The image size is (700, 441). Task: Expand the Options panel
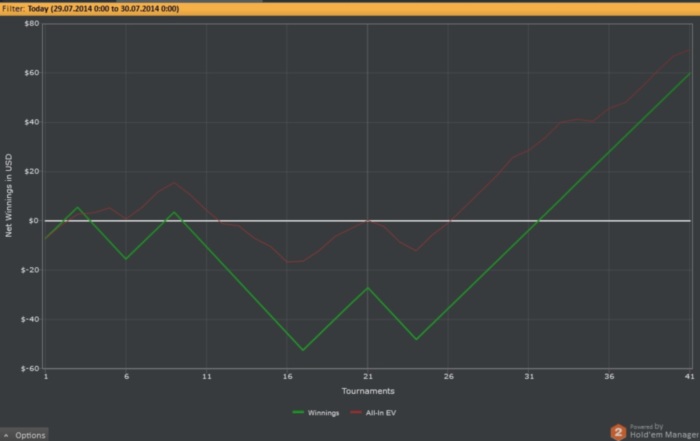click(x=25, y=435)
